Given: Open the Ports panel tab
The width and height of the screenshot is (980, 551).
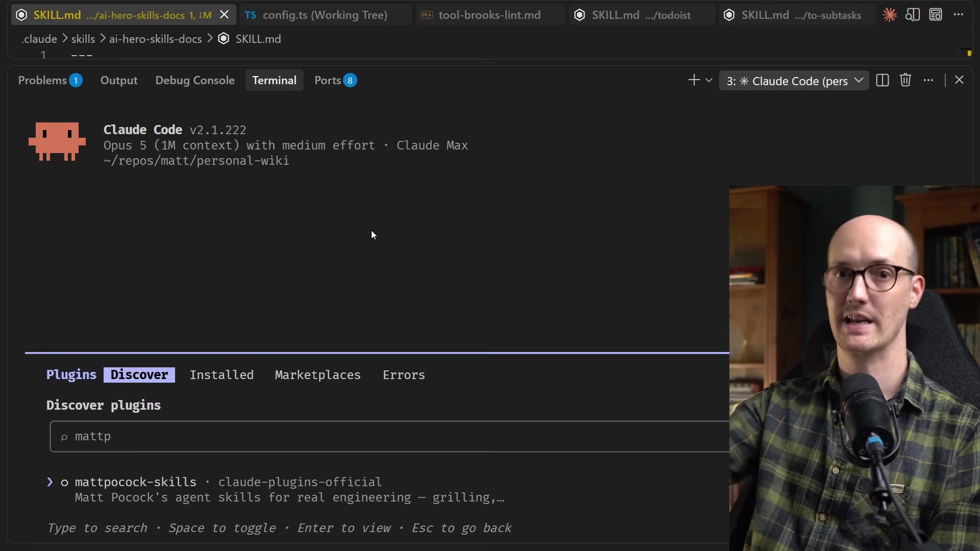Looking at the screenshot, I should pos(335,81).
